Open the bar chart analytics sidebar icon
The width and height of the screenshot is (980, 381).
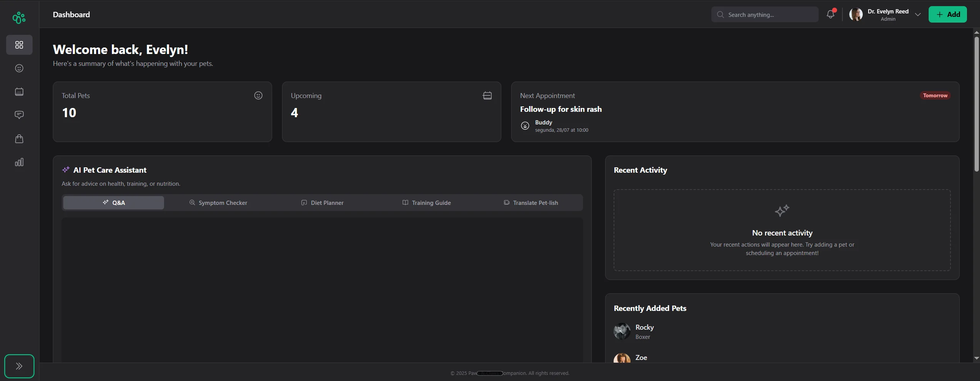click(x=19, y=162)
